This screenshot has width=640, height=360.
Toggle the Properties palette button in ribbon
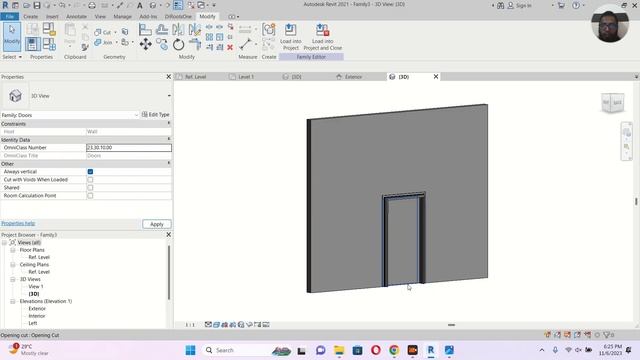coord(33,44)
